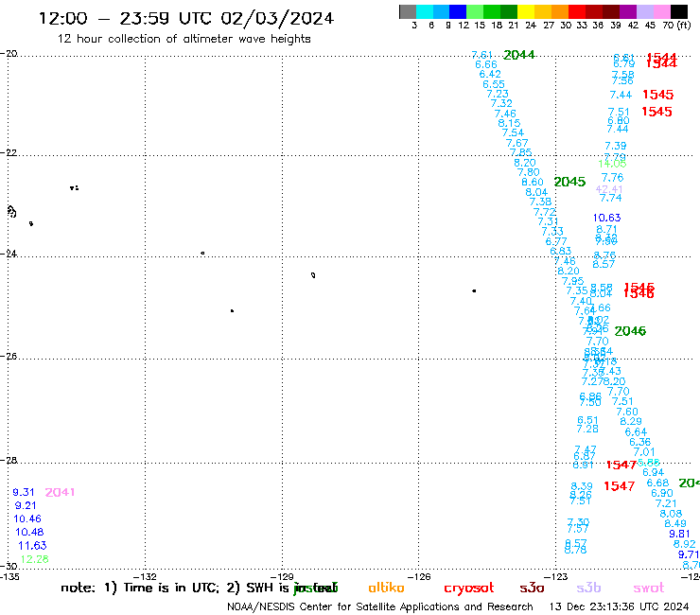
Task: Click the 'NOAA/NESDIS Center for Satellite Applications' credit
Action: click(380, 607)
